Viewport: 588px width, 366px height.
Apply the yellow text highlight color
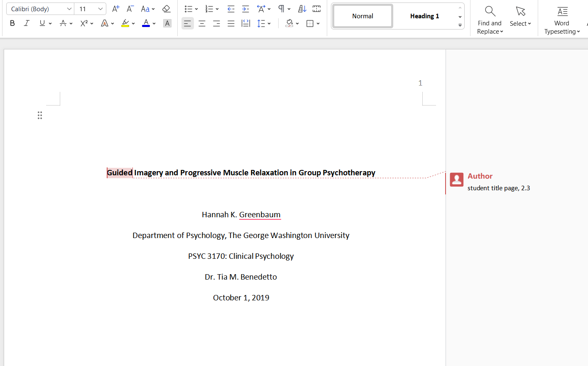[x=125, y=23]
